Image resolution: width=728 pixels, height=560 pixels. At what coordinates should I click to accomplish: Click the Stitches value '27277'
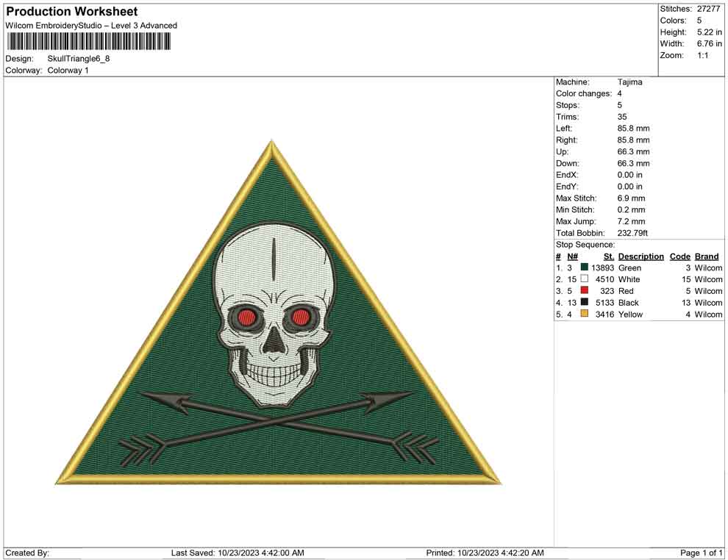pos(708,9)
